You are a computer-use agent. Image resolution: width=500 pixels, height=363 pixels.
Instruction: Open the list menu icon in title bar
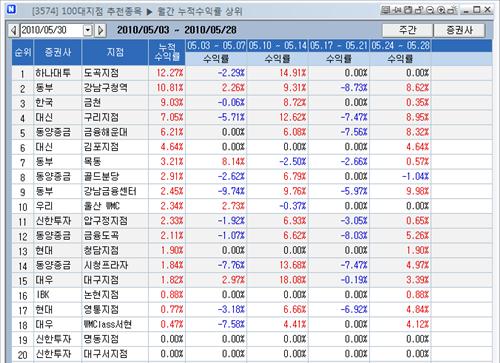386,10
